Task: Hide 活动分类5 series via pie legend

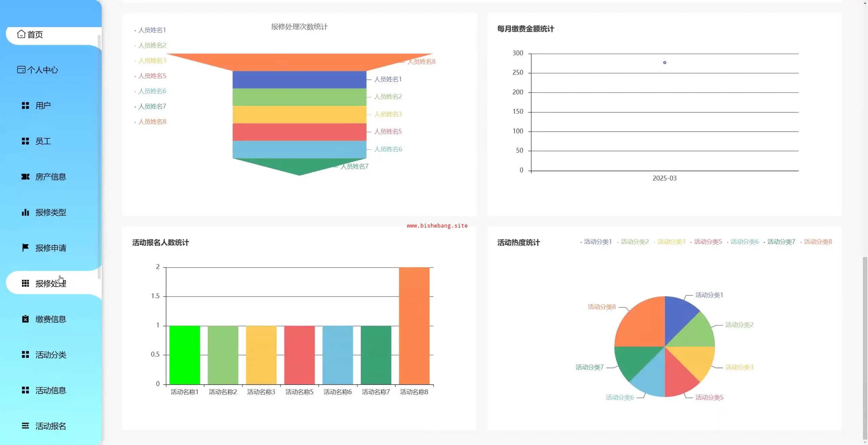Action: coord(707,242)
